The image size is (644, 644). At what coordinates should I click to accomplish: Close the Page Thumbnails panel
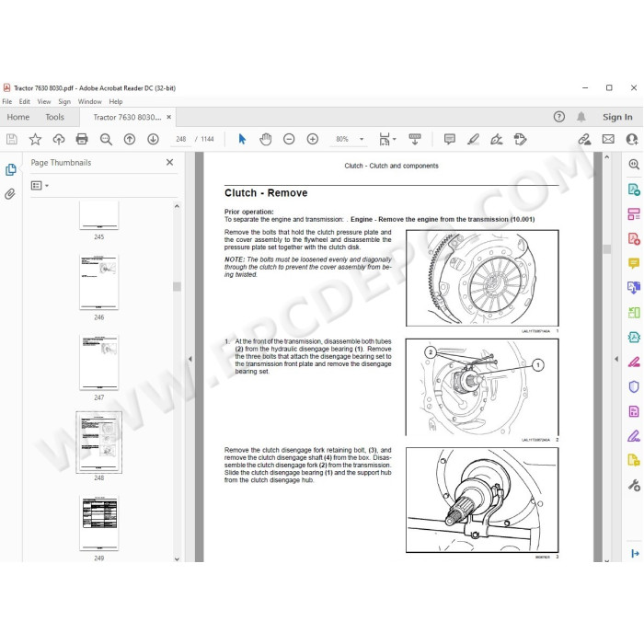169,162
